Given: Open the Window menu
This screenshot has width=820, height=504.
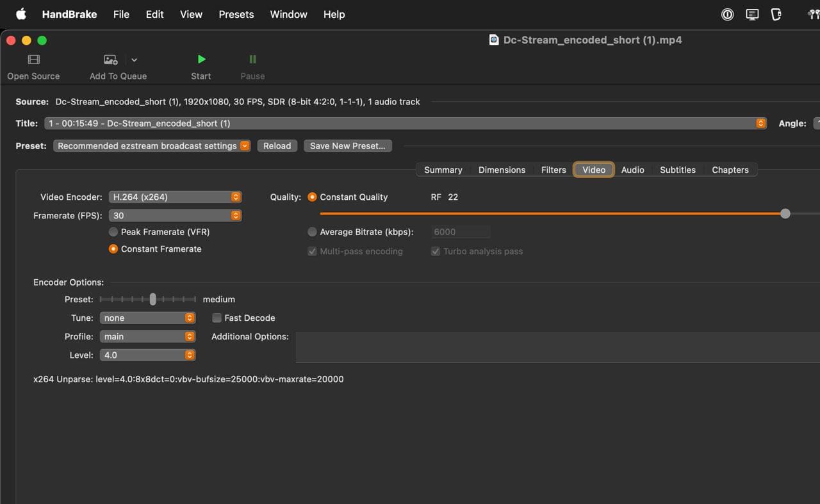Looking at the screenshot, I should click(288, 14).
